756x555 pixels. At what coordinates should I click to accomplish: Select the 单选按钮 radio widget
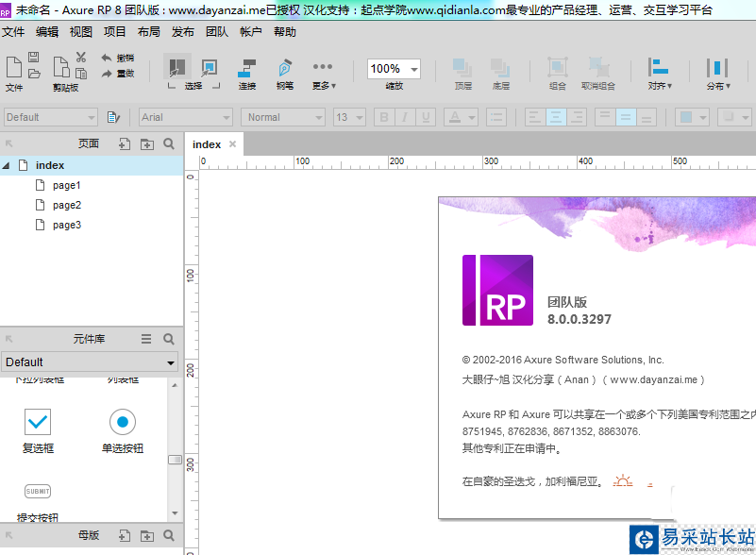[123, 431]
